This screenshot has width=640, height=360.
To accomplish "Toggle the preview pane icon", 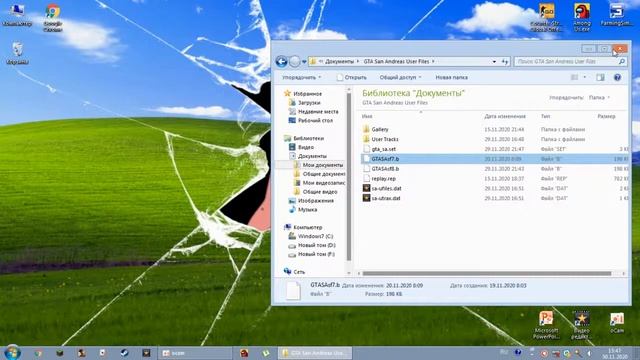I will [x=600, y=77].
